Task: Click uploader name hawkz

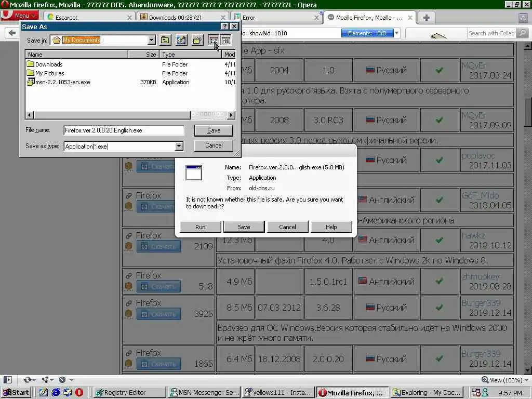Action: pyautogui.click(x=473, y=235)
